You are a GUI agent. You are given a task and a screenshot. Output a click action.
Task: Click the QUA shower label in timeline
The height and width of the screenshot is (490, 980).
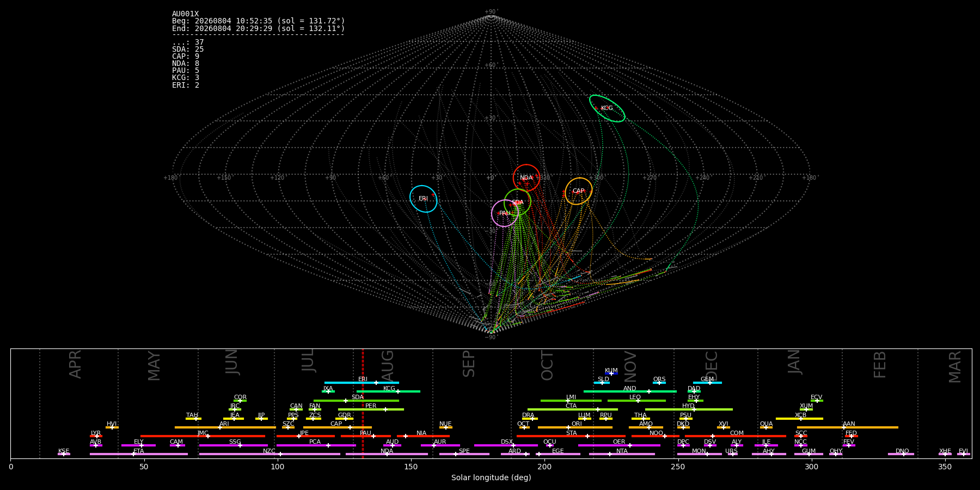click(x=766, y=424)
